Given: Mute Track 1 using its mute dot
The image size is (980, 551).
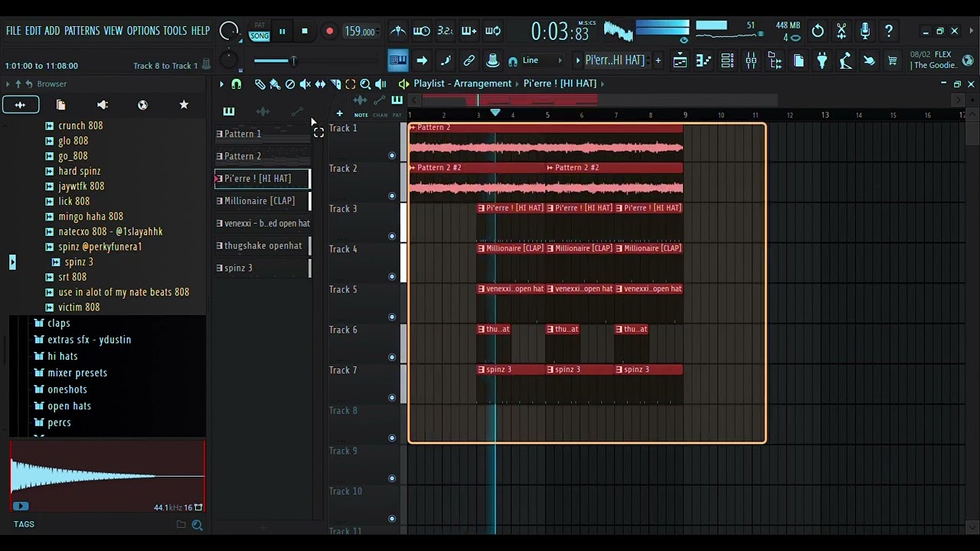Looking at the screenshot, I should [392, 155].
